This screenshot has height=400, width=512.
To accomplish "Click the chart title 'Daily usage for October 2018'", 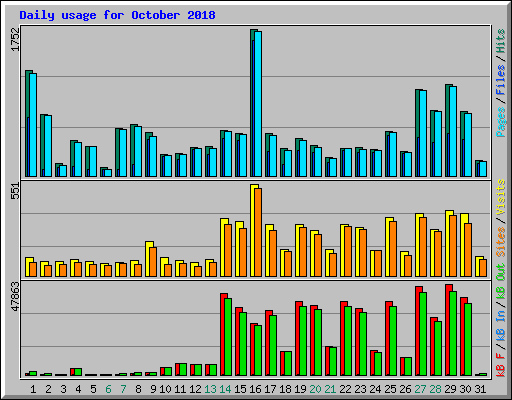I will pos(117,15).
